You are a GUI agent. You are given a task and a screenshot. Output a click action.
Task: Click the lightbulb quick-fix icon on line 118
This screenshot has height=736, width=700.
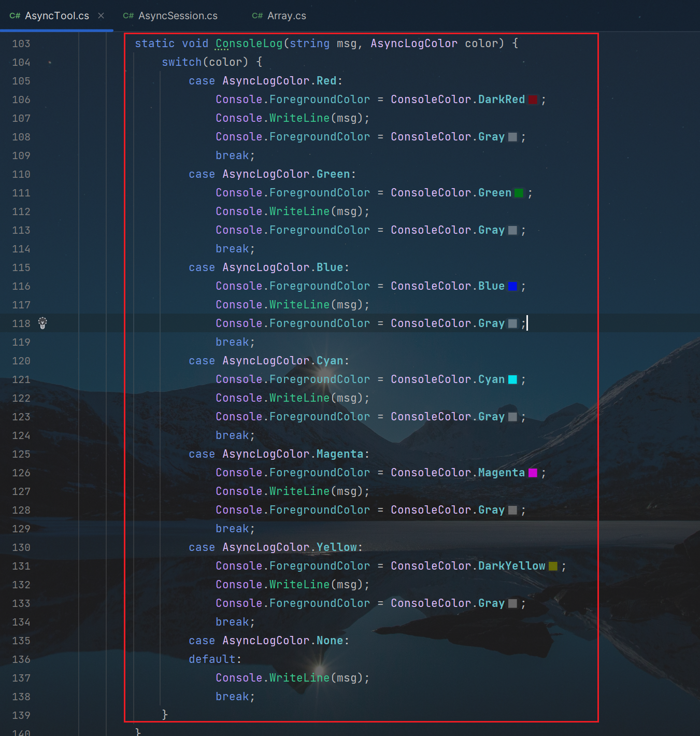(42, 323)
